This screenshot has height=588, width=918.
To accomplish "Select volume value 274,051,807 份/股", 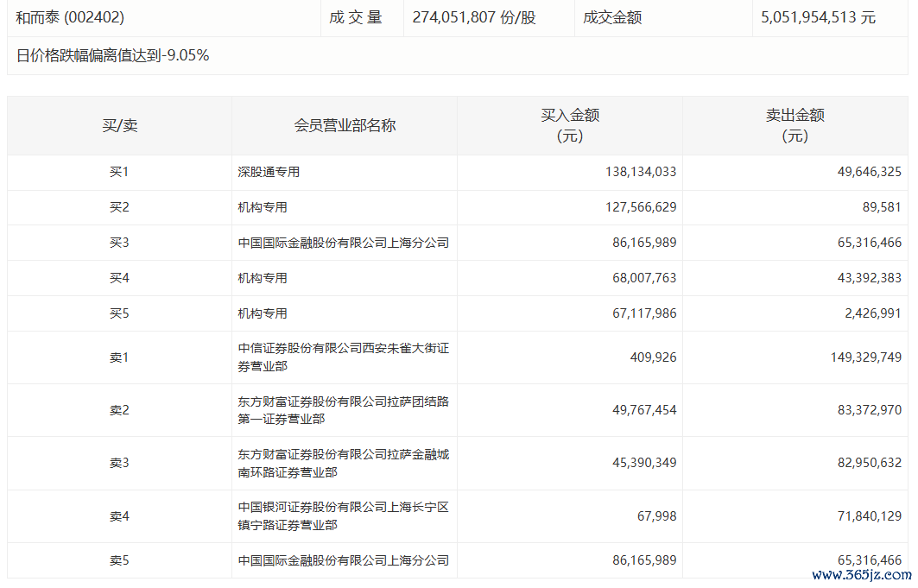I will [473, 17].
